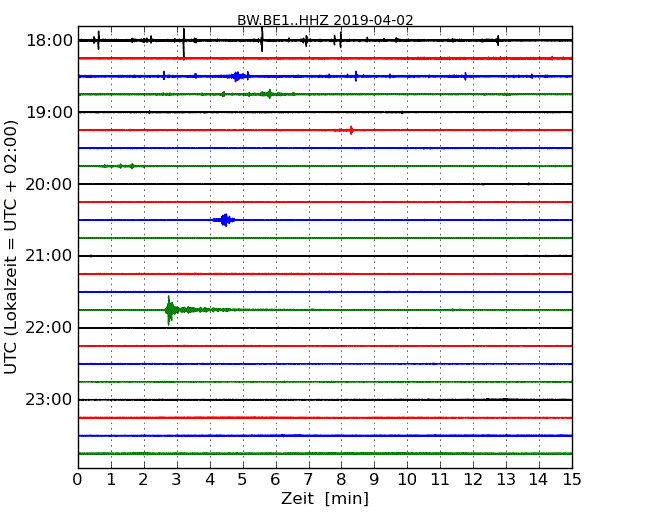Click x-axis tick label 4
Screen dimensions: 650x520
click(x=210, y=480)
